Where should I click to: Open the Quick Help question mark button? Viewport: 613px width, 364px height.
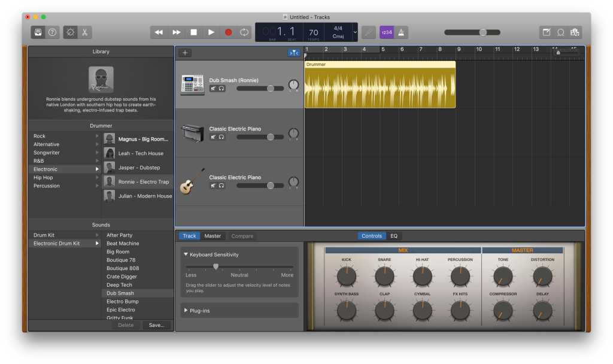tap(53, 32)
